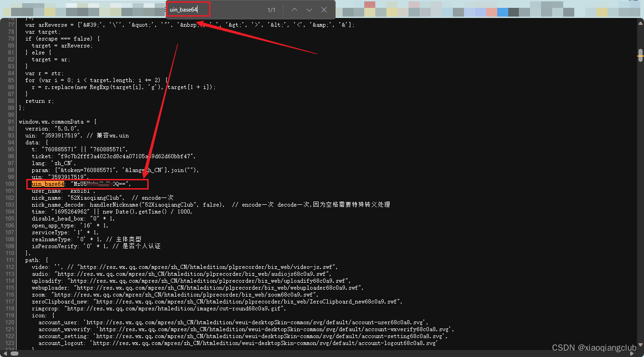Go to next find match arrow
This screenshot has height=357, width=644.
point(309,10)
